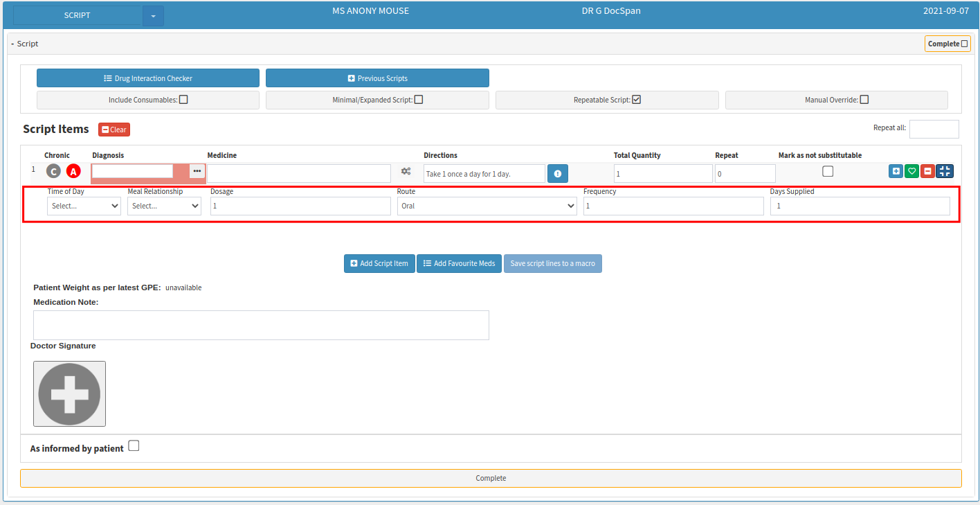Click the blue plus icon on script row

896,171
